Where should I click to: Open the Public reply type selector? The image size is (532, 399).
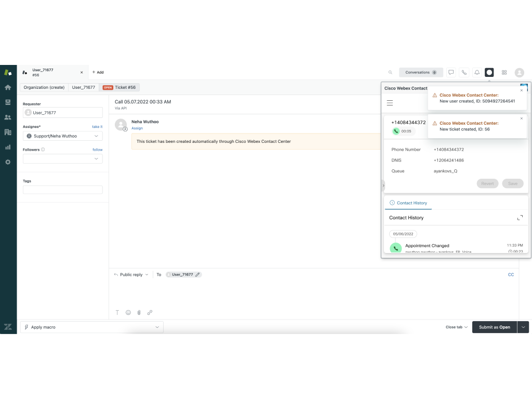(130, 274)
